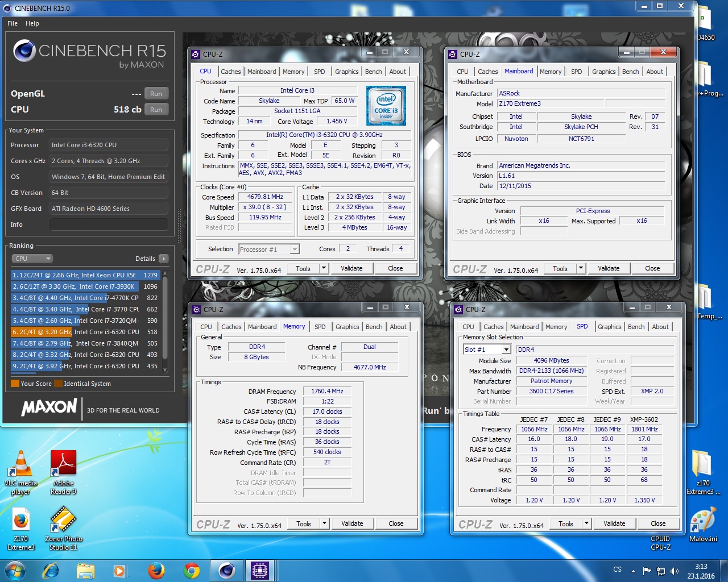Open Cinebench ranking CPU dropdown

click(x=32, y=259)
